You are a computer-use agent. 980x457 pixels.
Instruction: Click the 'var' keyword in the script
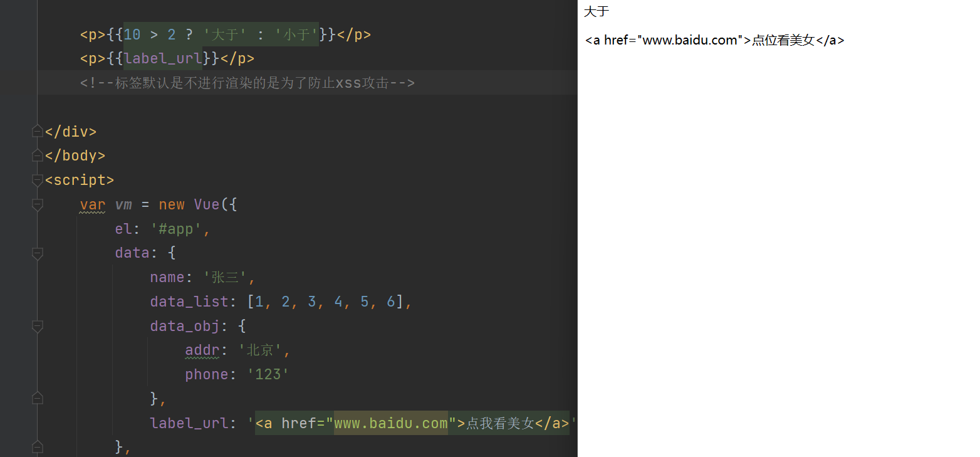[93, 205]
